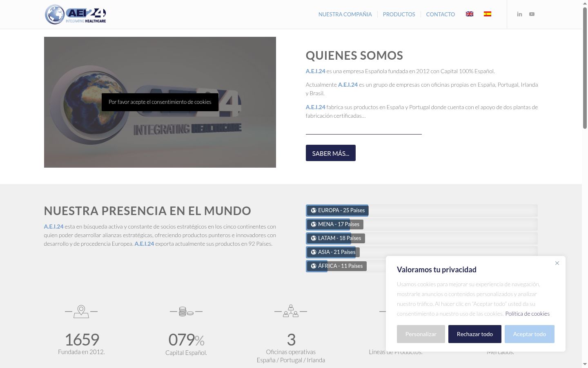The height and width of the screenshot is (368, 588).
Task: Click the cookie consent notice on video
Action: [x=160, y=102]
